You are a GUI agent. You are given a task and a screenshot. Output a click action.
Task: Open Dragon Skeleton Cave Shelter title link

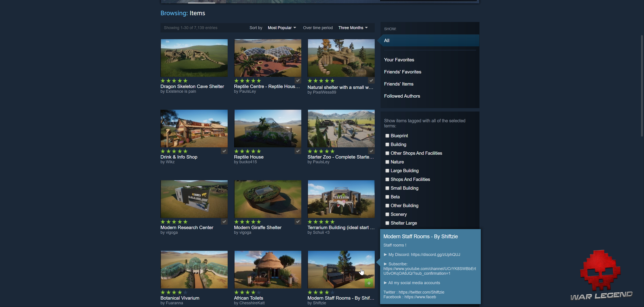point(192,86)
